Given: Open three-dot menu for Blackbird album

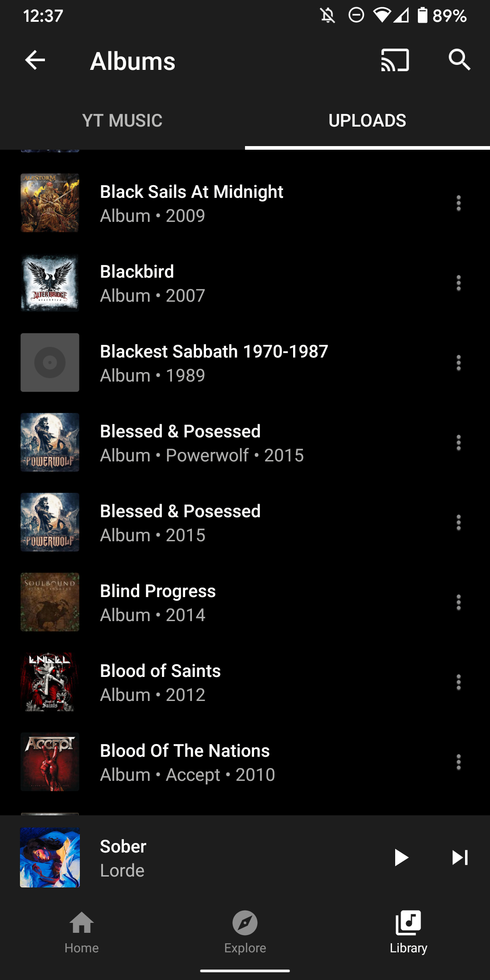Looking at the screenshot, I should click(x=459, y=283).
